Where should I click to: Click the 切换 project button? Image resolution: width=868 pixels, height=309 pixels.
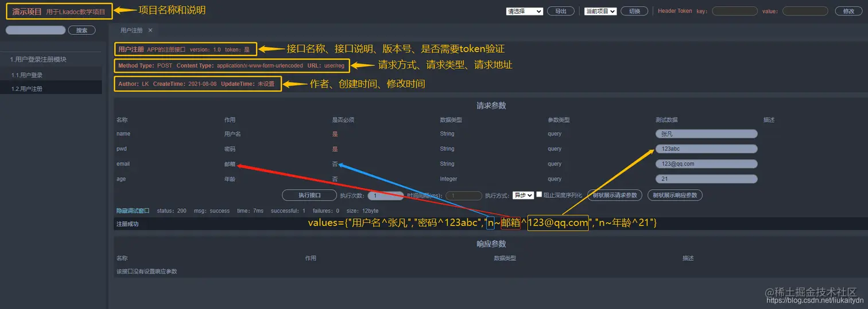click(634, 11)
